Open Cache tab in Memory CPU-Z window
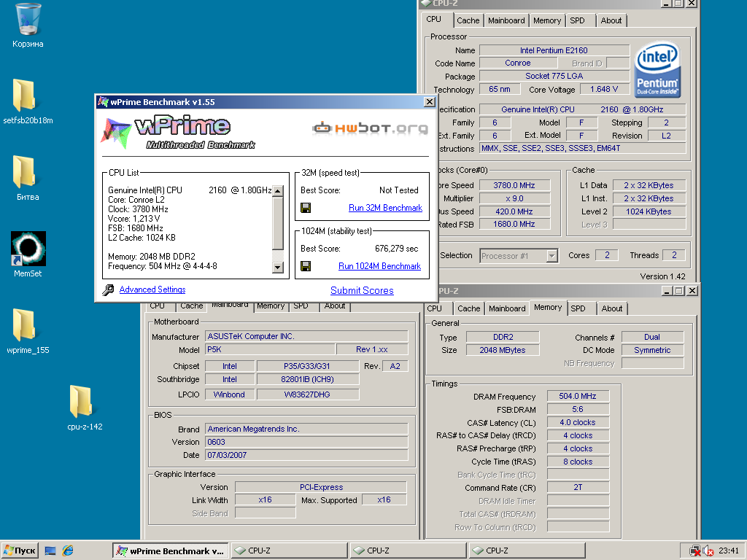The height and width of the screenshot is (560, 747). click(469, 308)
